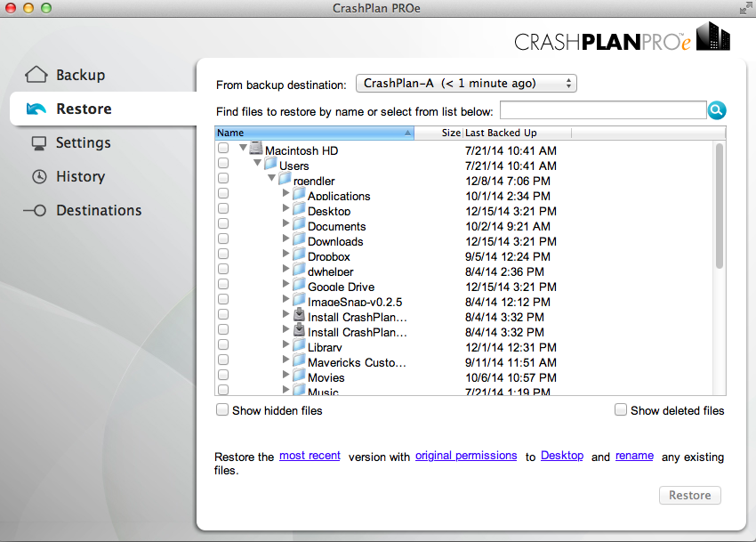Check the Library row checkbox
The image size is (756, 542).
(x=223, y=344)
